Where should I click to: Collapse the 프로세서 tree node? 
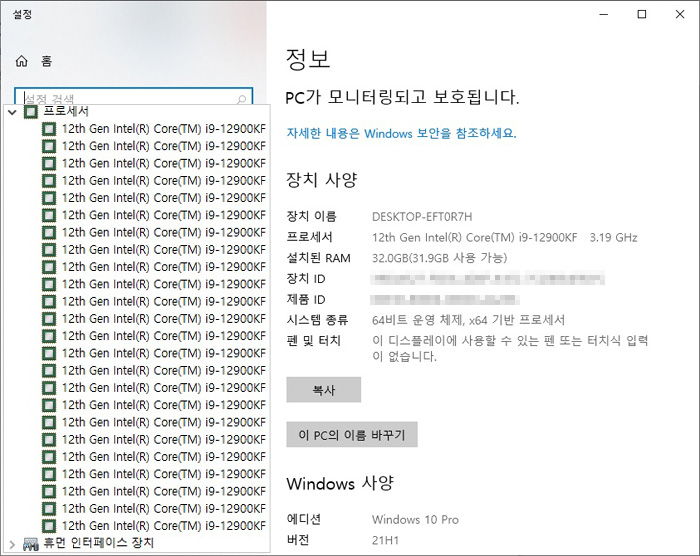12,112
